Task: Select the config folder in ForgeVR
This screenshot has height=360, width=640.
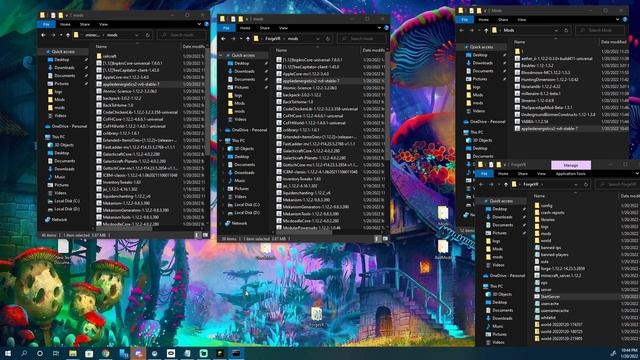Action: click(544, 206)
